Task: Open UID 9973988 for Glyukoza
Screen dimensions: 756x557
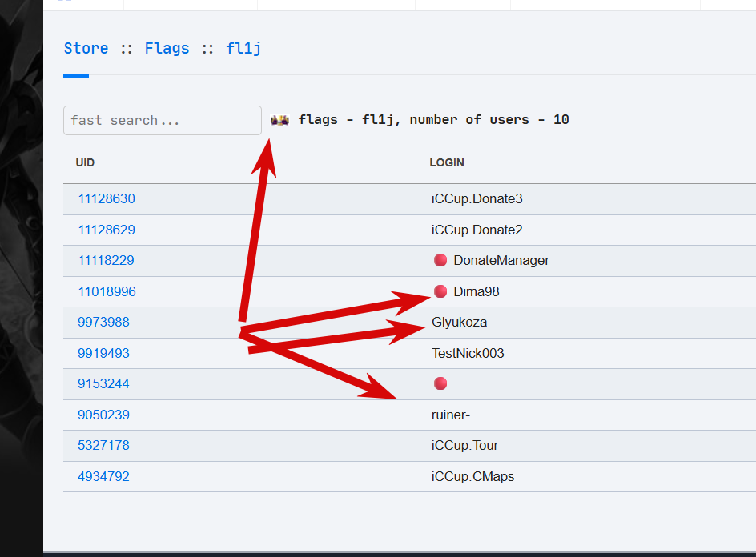Action: click(x=103, y=322)
